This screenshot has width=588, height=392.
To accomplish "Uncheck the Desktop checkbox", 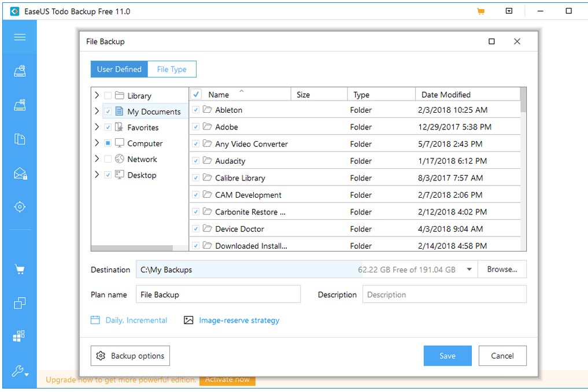I will click(108, 175).
